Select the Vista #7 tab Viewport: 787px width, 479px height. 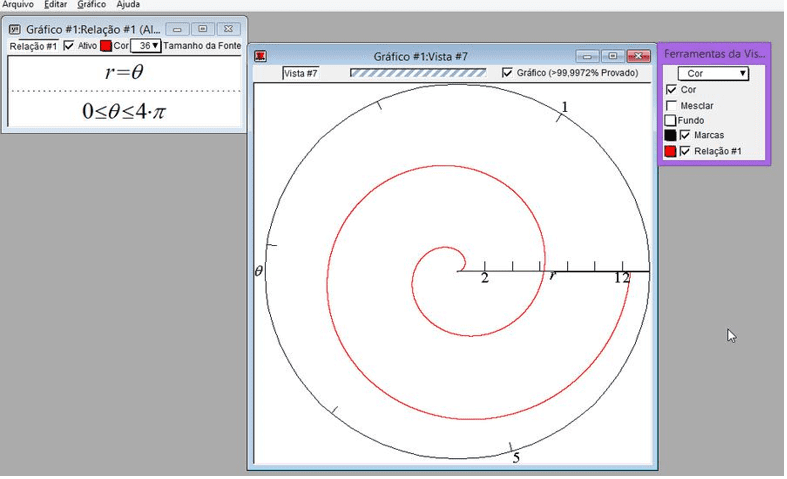300,73
